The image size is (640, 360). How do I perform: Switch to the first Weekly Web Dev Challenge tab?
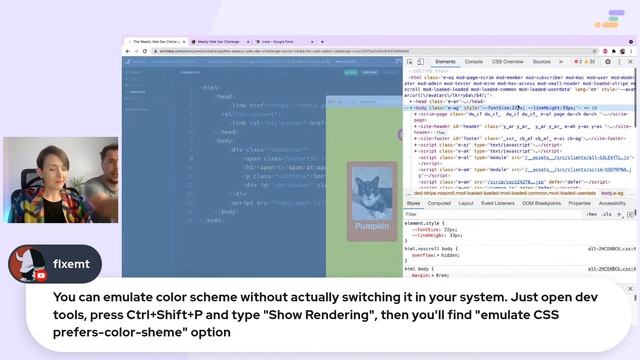155,42
